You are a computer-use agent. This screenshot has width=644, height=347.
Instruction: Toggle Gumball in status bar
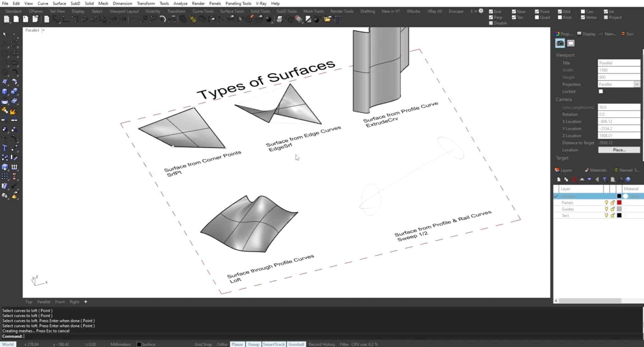(296, 344)
